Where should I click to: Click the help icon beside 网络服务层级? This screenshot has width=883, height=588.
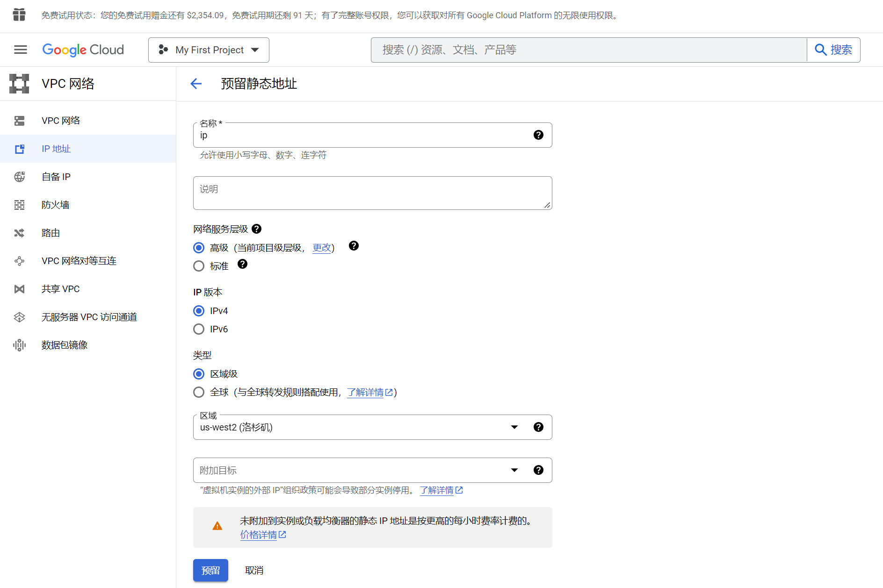click(x=256, y=229)
